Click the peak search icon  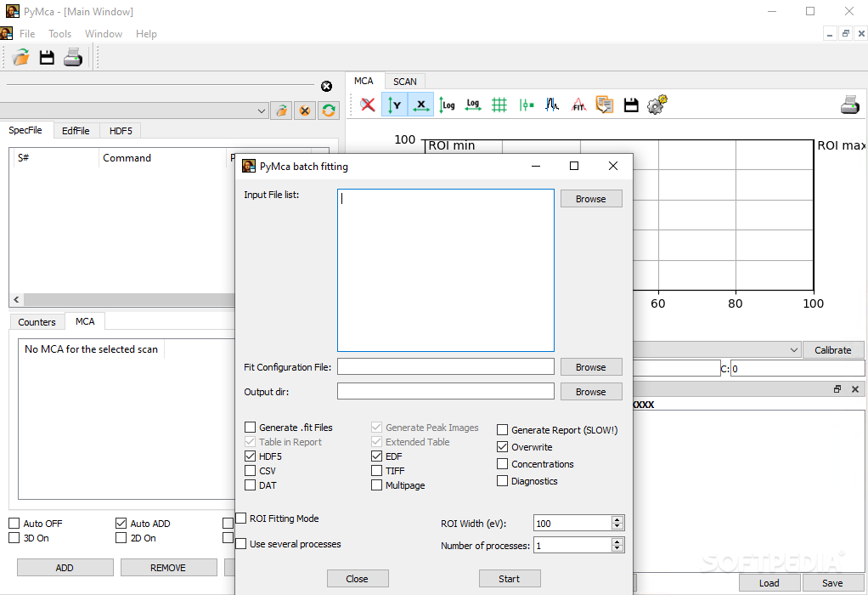[552, 105]
